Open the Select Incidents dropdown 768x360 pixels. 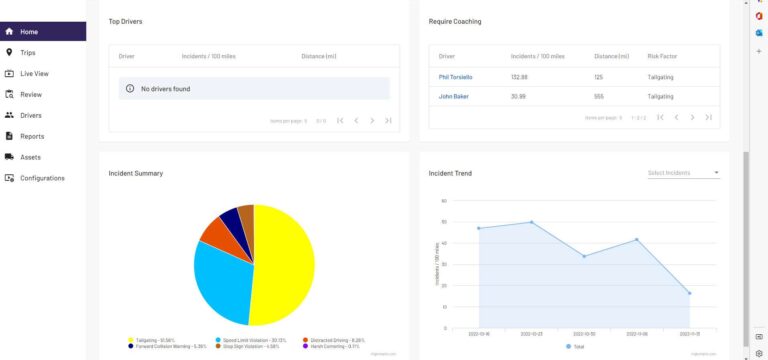pyautogui.click(x=684, y=173)
